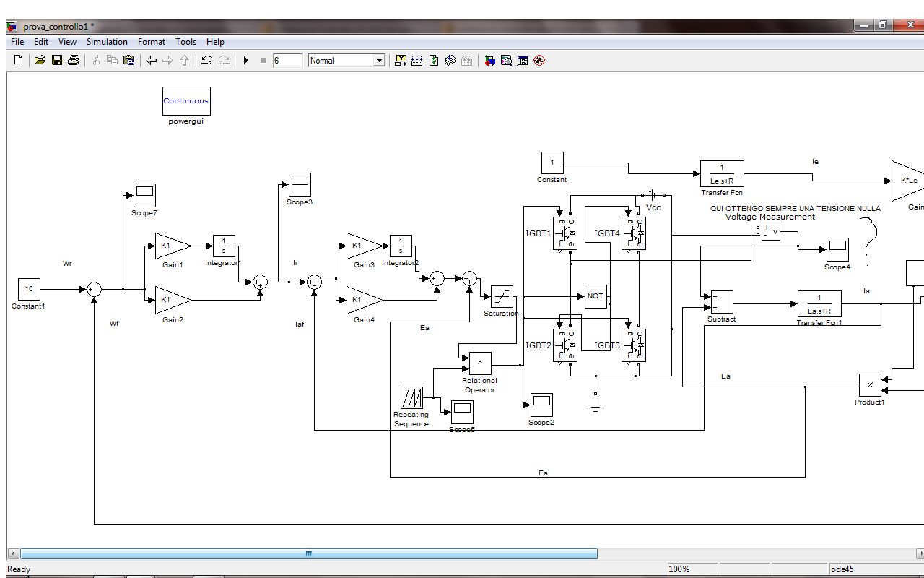
Task: Click the horizontal scrollbar thumb
Action: pos(308,554)
